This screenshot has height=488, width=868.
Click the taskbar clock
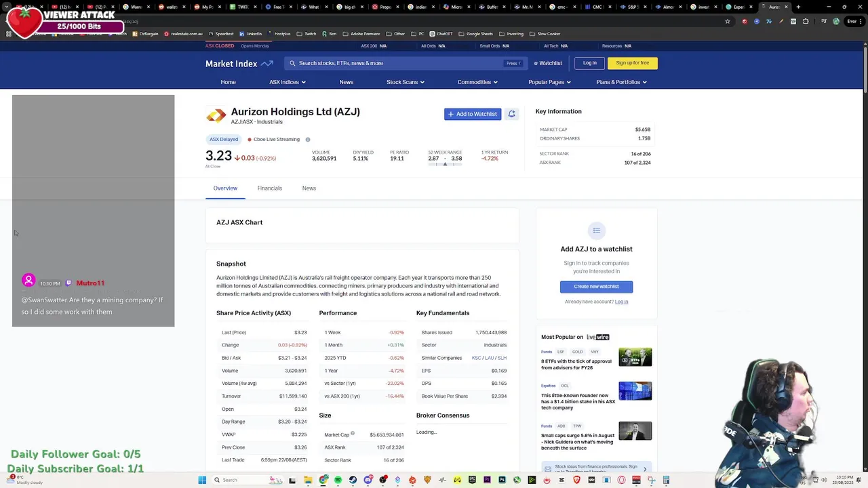pyautogui.click(x=844, y=480)
